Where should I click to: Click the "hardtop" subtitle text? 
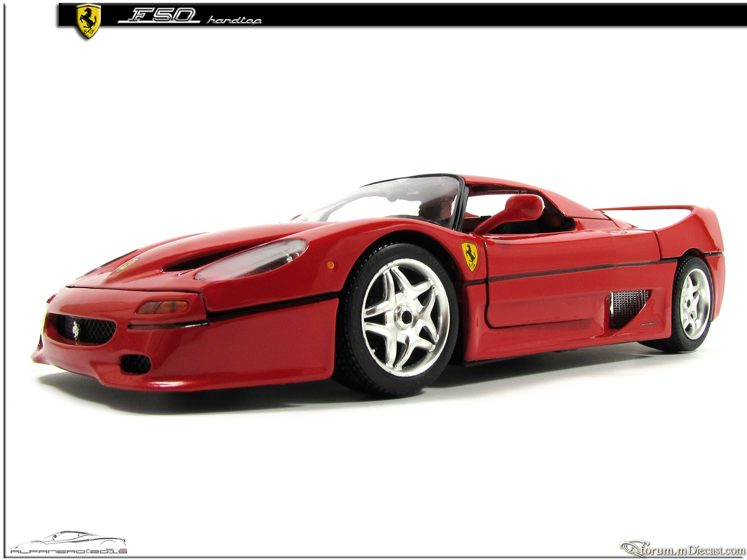(x=234, y=20)
